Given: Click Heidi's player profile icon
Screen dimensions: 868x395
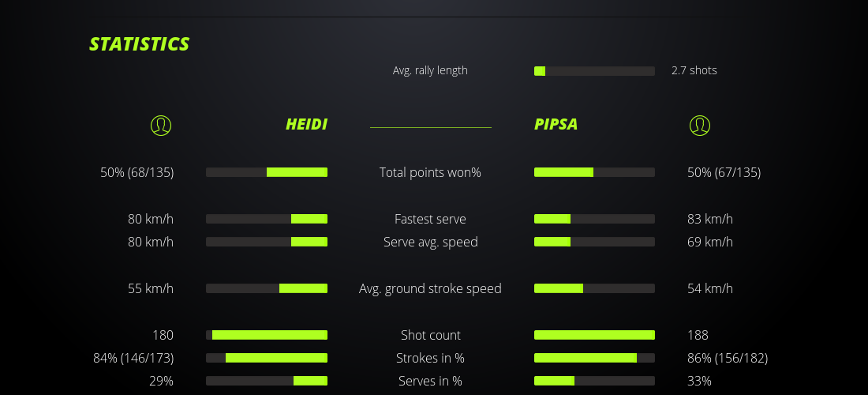Looking at the screenshot, I should 160,125.
